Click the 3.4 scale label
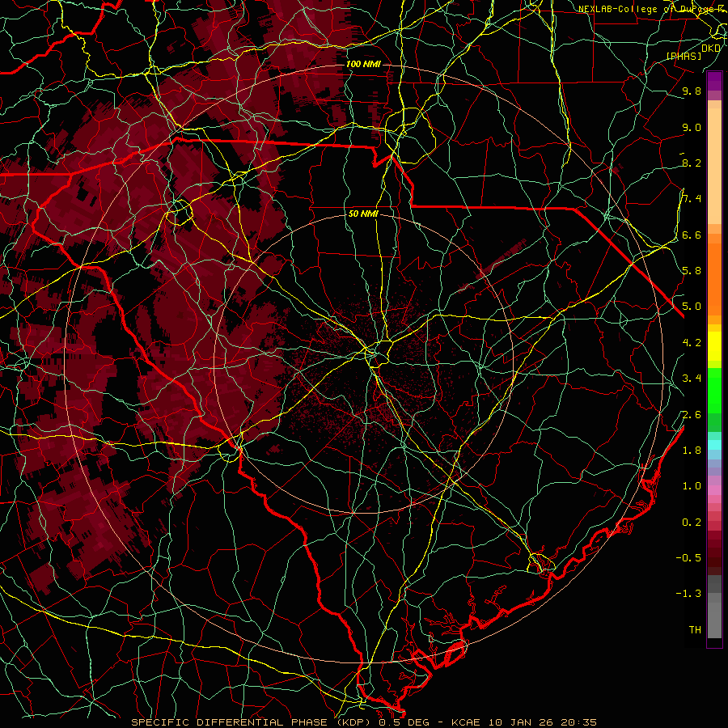Screen dimensions: 728x728 692,379
